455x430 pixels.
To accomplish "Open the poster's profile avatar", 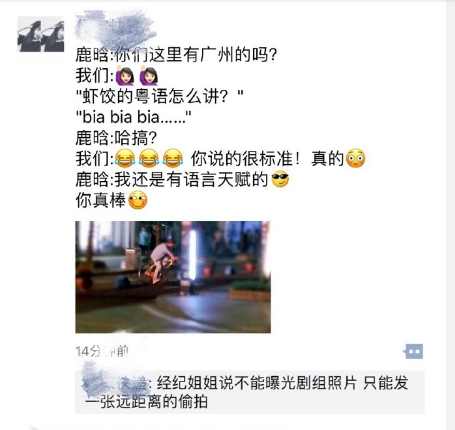I will pos(41,35).
